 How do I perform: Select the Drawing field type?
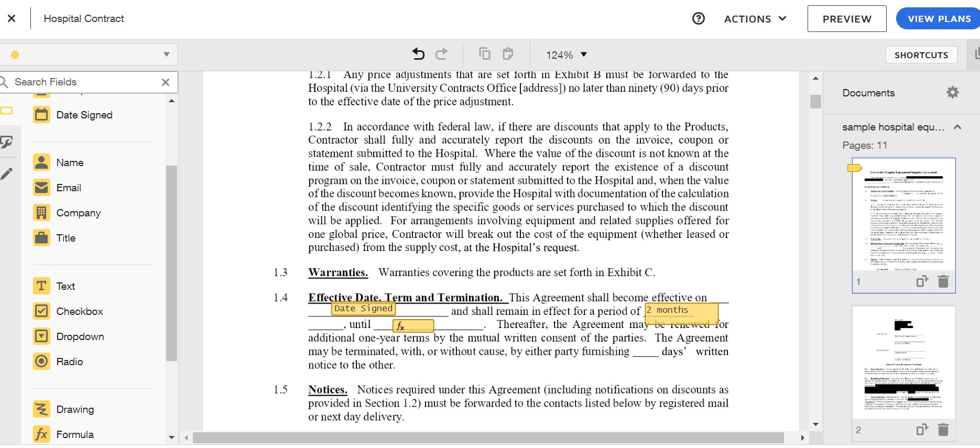point(64,409)
